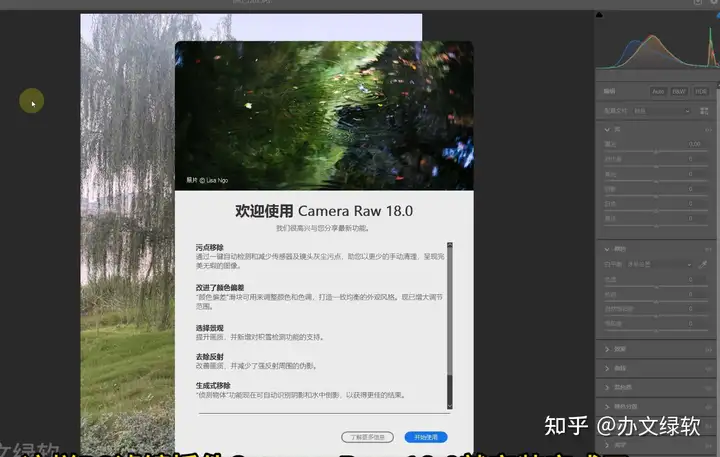The width and height of the screenshot is (720, 457).
Task: Toggle the 效果 panel eye icon
Action: tap(709, 350)
